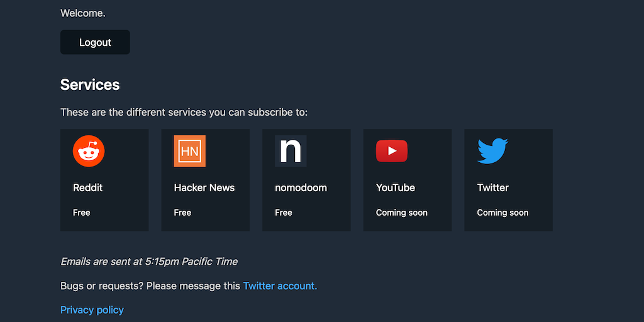Choose the nomodoom service title
The width and height of the screenshot is (644, 322).
click(301, 187)
